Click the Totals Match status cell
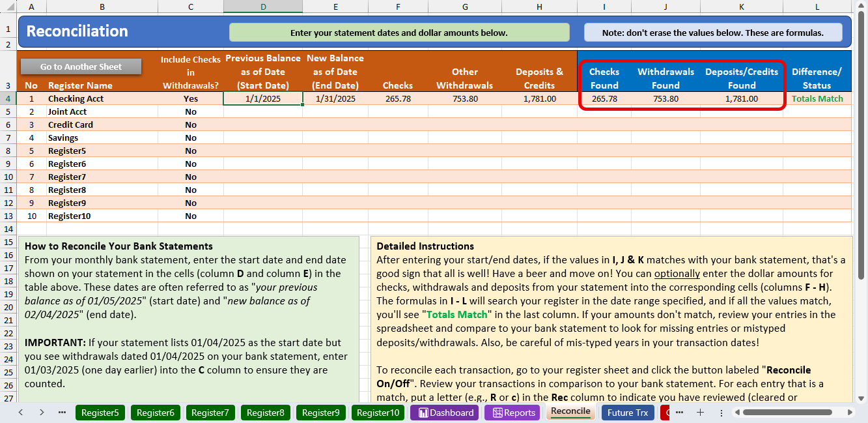868x423 pixels. (817, 98)
